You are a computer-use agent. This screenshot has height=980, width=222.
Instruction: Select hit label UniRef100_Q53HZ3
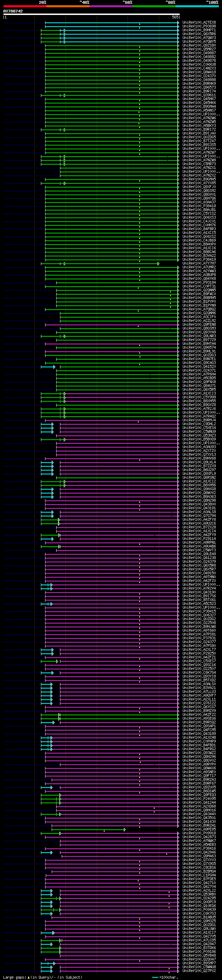tap(199, 436)
